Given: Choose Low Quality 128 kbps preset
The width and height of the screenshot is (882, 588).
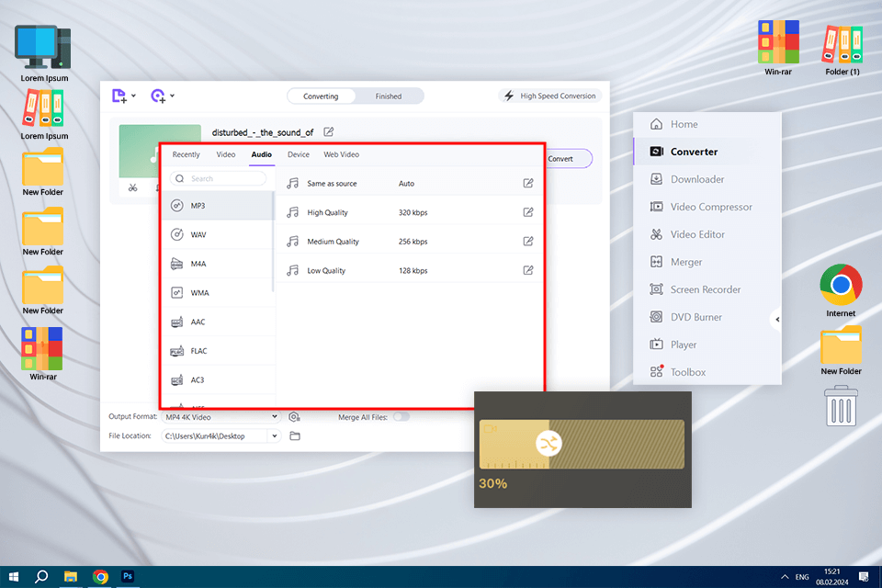Looking at the screenshot, I should 410,271.
